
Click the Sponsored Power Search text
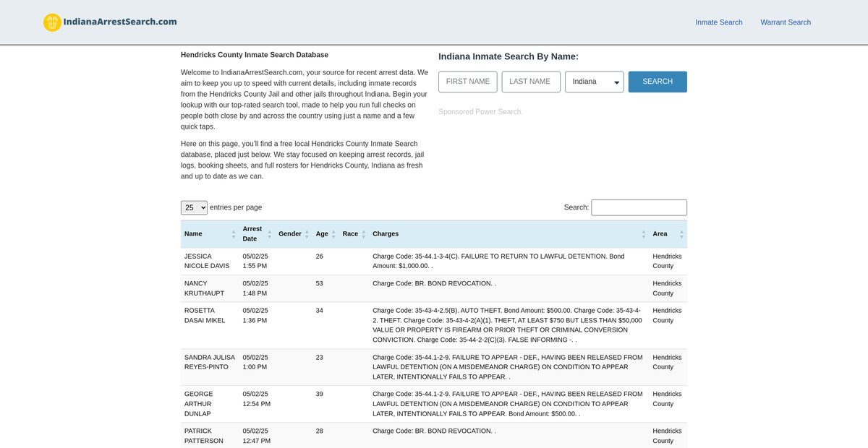[480, 112]
